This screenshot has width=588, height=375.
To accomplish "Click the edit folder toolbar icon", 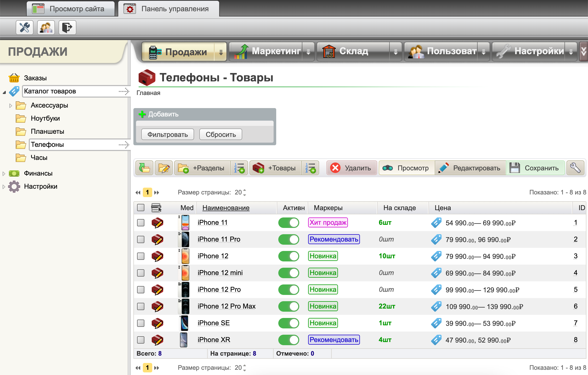I will pos(164,168).
